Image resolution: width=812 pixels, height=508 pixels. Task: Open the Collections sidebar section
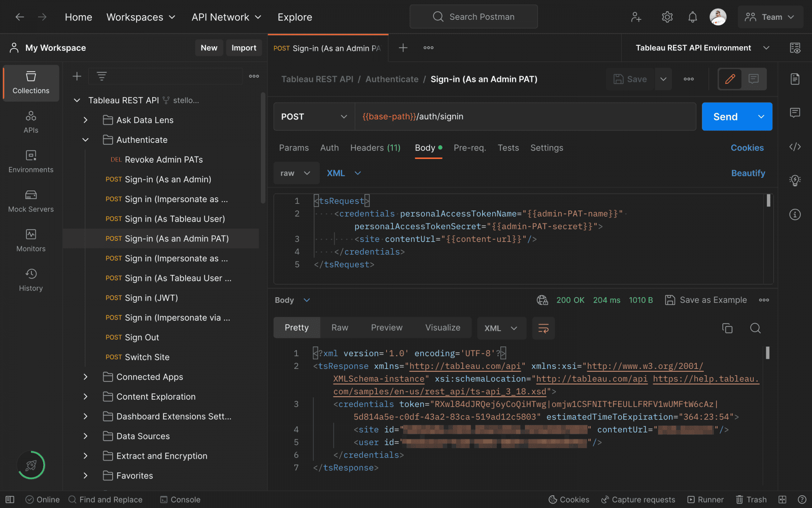tap(31, 83)
